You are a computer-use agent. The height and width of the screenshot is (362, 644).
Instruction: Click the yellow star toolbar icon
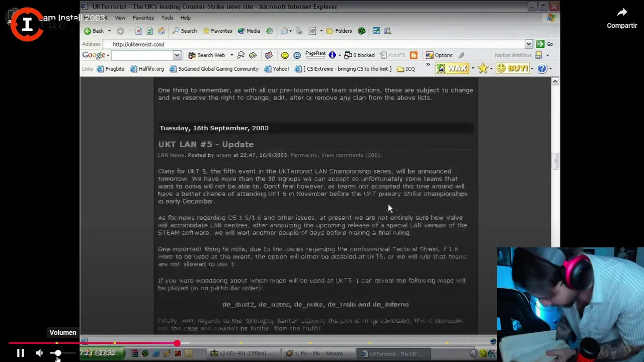tap(483, 68)
